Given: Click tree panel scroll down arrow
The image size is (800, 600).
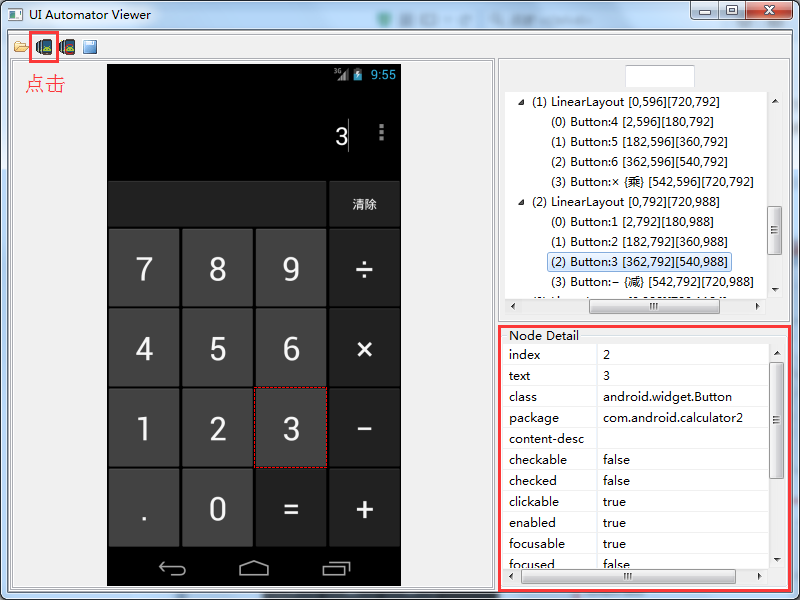Looking at the screenshot, I should click(x=774, y=289).
